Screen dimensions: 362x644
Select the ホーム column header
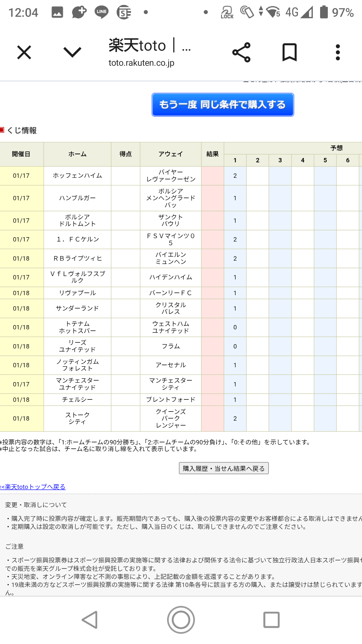click(x=77, y=154)
